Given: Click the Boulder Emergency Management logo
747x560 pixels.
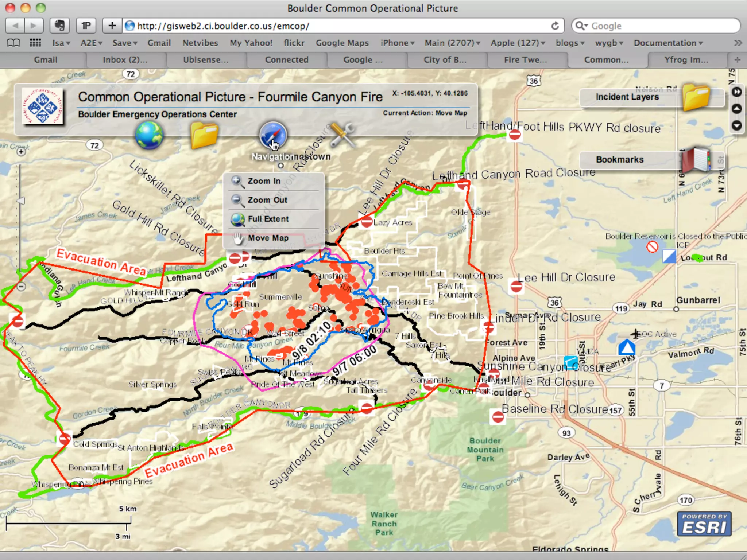Looking at the screenshot, I should click(42, 106).
